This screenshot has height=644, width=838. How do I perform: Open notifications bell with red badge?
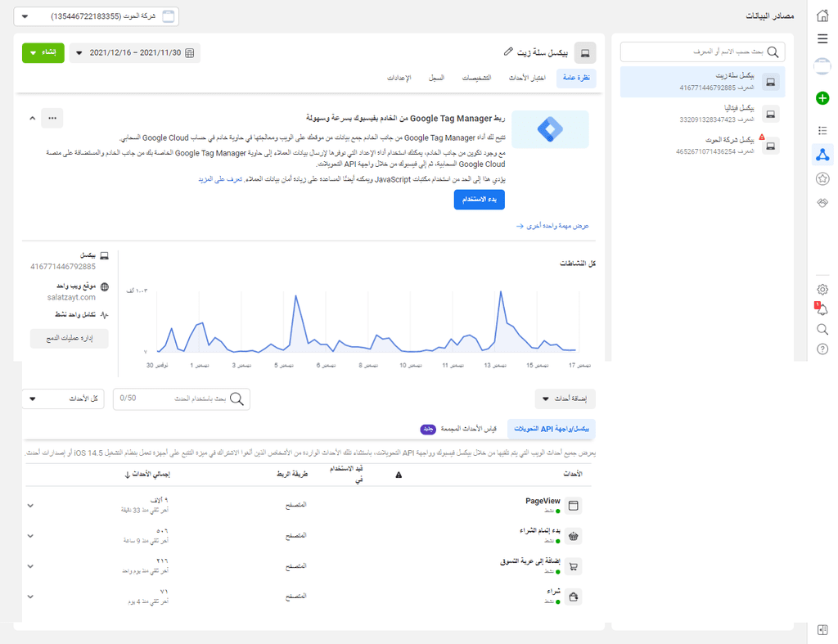coord(822,308)
